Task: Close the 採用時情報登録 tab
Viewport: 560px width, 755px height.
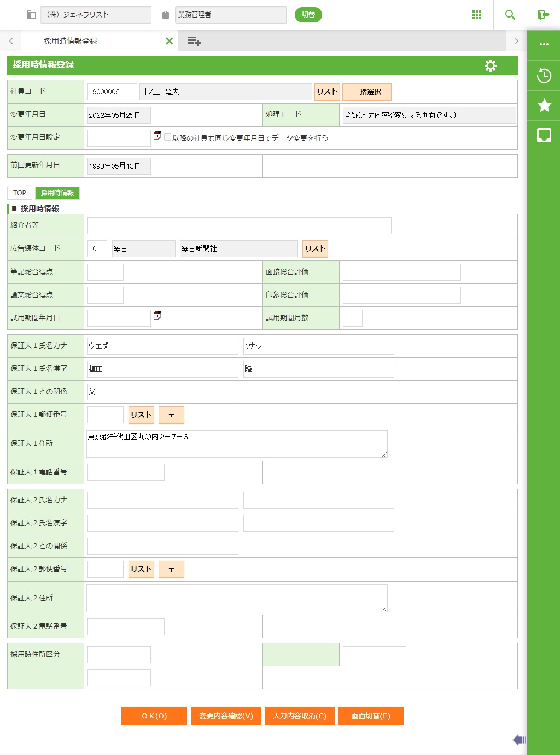Action: pos(169,41)
